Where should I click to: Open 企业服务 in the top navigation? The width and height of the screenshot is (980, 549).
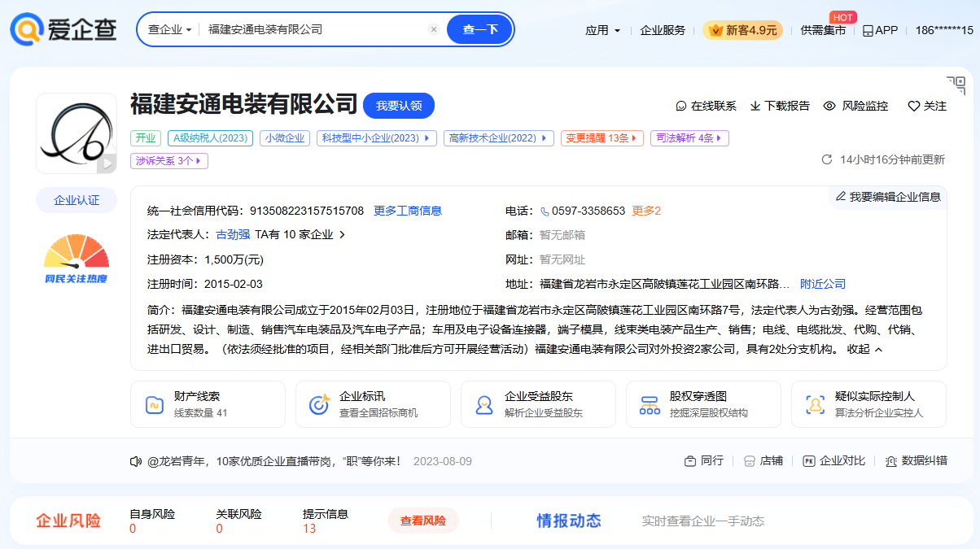[x=663, y=30]
